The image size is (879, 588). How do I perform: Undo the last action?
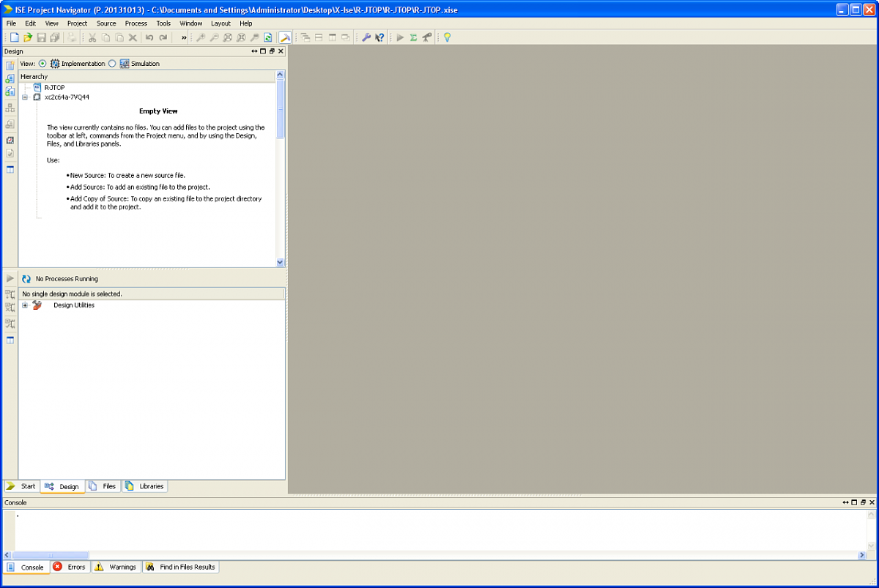point(149,37)
